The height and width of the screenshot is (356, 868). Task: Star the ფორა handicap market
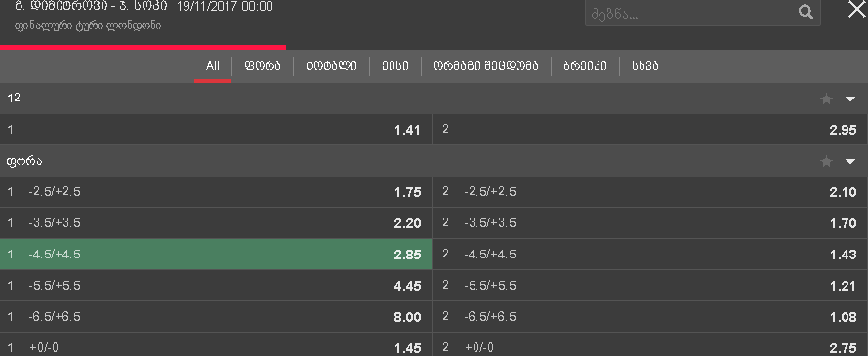826,161
